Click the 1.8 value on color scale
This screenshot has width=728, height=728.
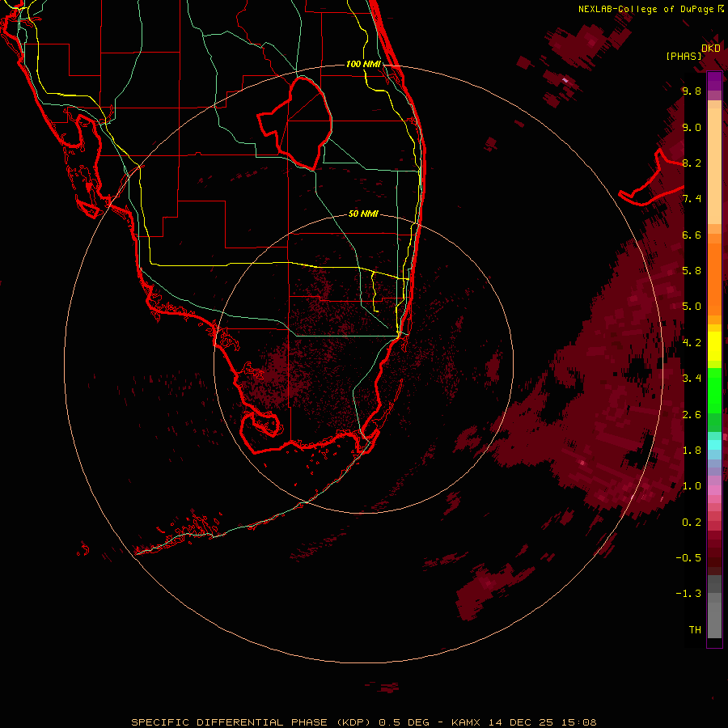click(x=692, y=451)
